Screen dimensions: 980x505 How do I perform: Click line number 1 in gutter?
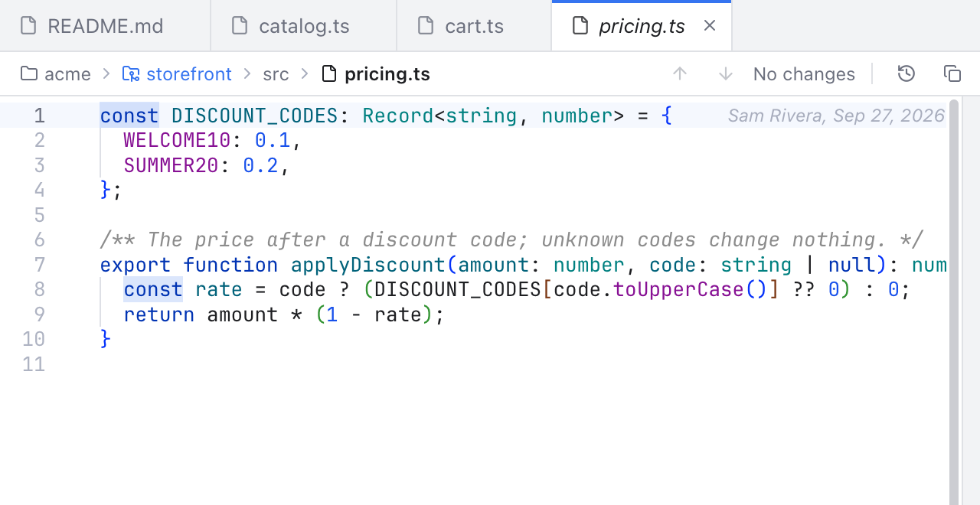click(39, 116)
